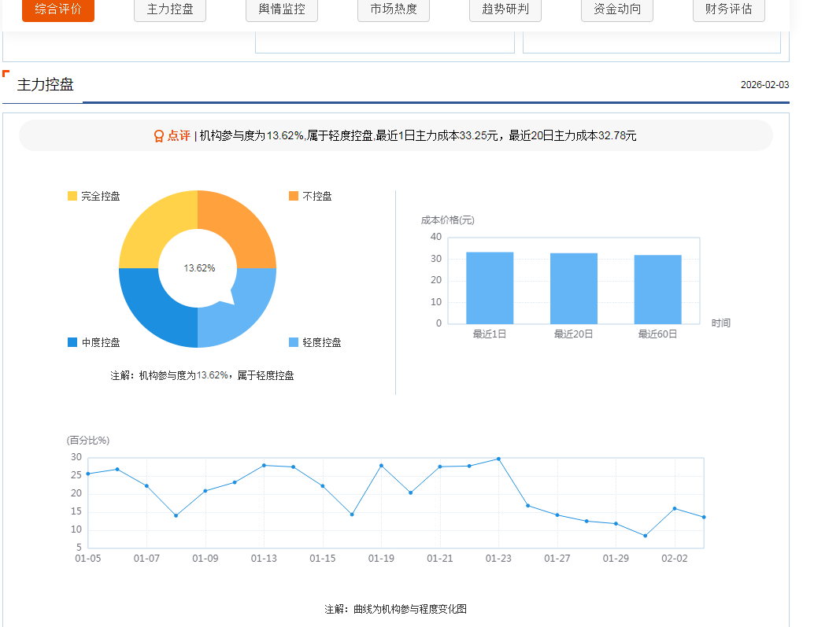Click the 01-23 peak point on line chart
840x627 pixels.
(498, 459)
